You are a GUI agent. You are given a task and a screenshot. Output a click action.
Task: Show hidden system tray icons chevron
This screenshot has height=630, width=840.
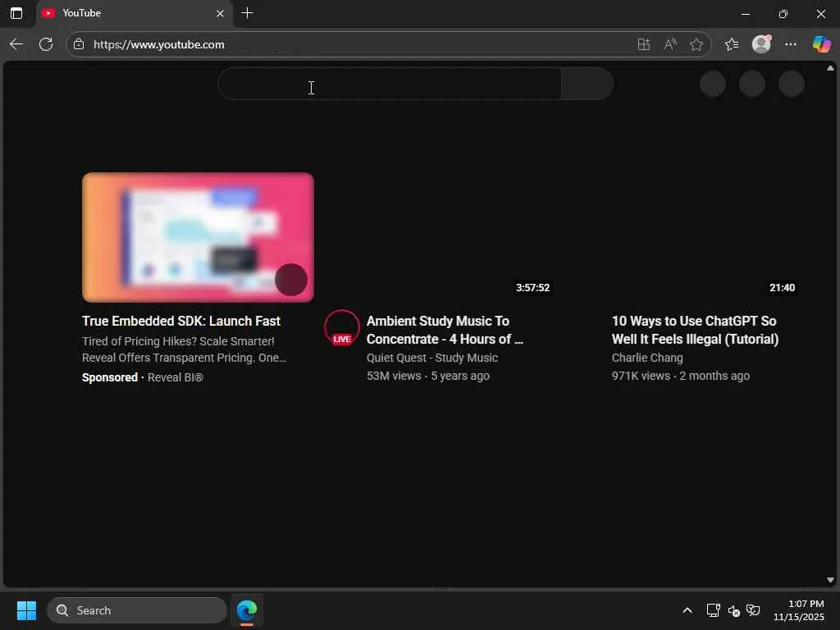point(687,610)
